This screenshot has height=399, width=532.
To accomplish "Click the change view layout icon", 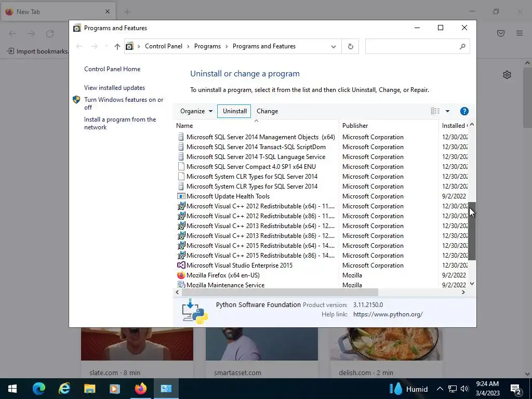I will pos(435,111).
